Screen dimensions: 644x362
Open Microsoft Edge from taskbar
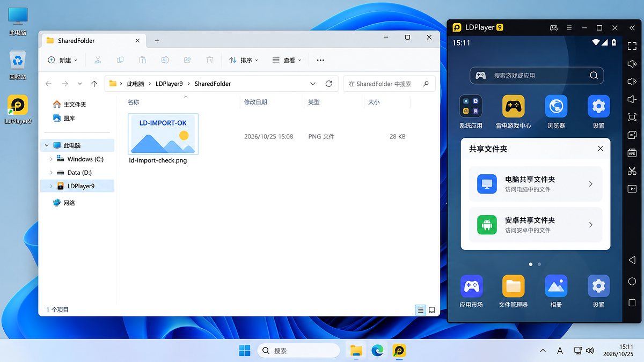click(378, 351)
